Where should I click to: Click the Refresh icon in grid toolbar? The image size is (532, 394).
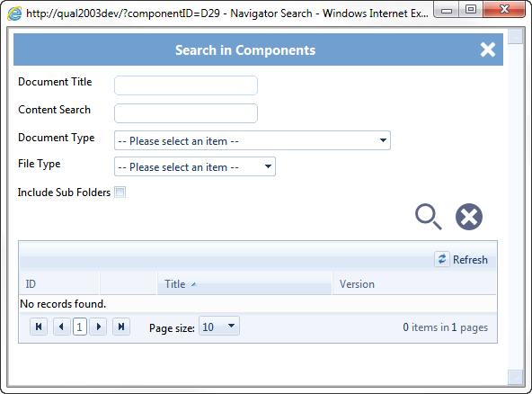click(442, 259)
